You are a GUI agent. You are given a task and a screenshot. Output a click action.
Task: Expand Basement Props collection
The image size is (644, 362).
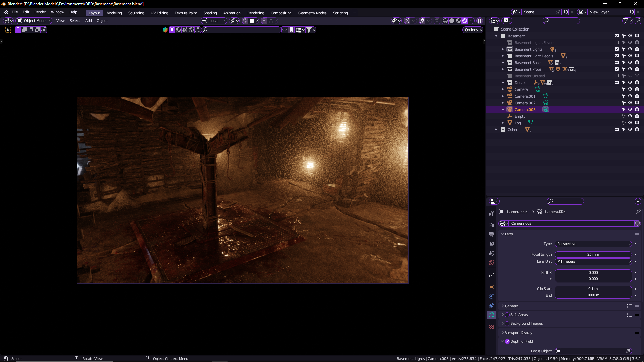503,69
